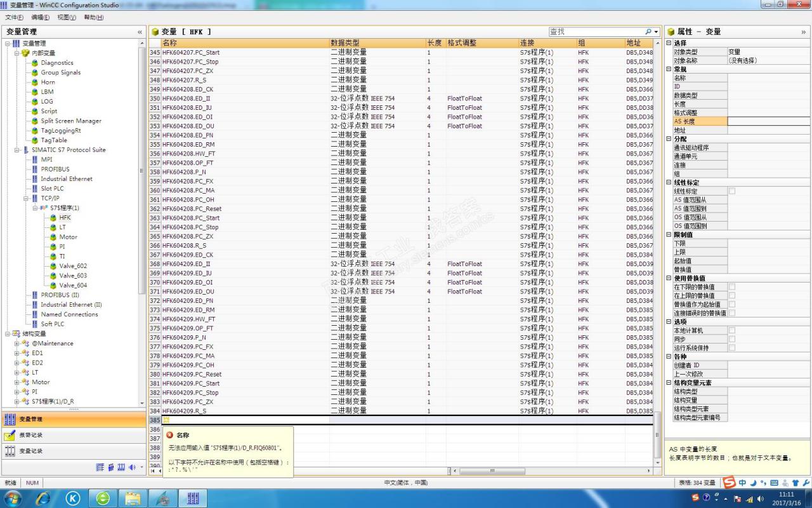Open Windows Start menu

pyautogui.click(x=12, y=498)
